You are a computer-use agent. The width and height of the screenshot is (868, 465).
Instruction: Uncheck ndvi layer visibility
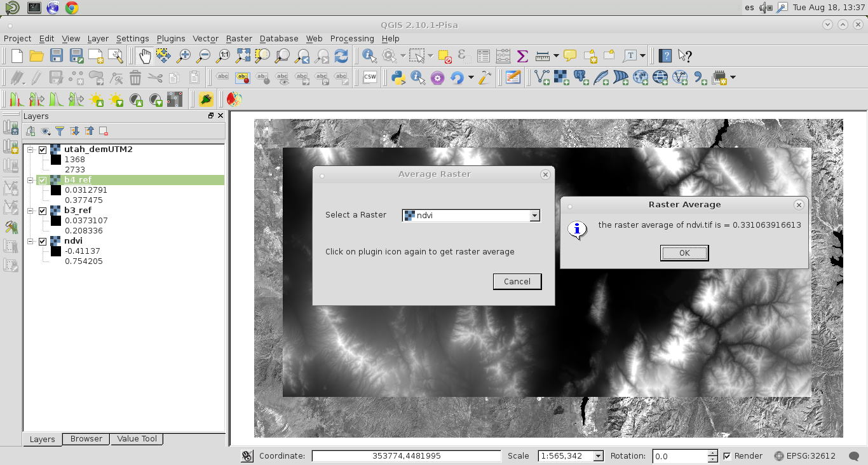[x=43, y=242]
